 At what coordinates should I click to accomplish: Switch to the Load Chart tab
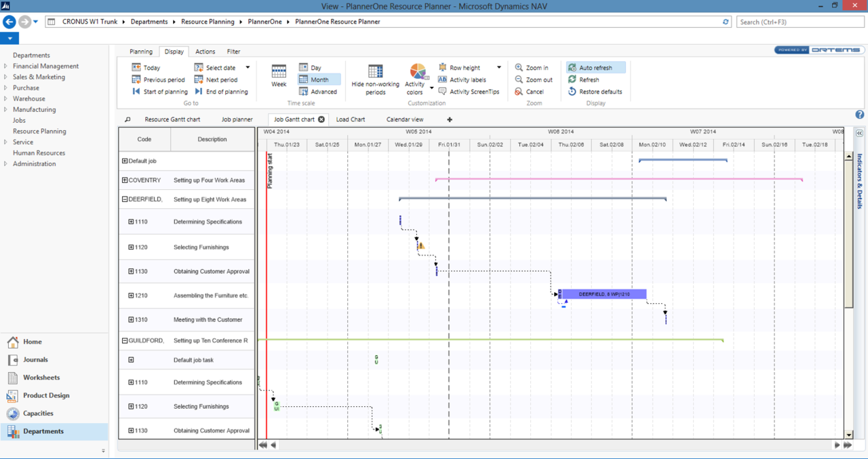coord(351,119)
